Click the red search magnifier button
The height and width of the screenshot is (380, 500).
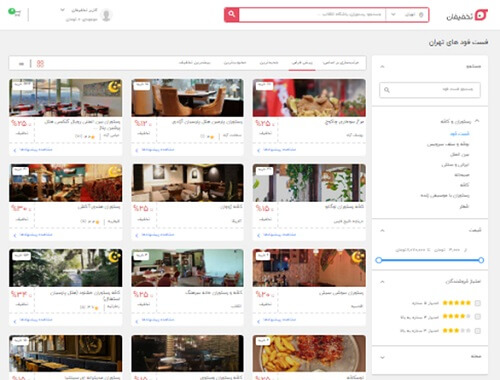click(232, 15)
